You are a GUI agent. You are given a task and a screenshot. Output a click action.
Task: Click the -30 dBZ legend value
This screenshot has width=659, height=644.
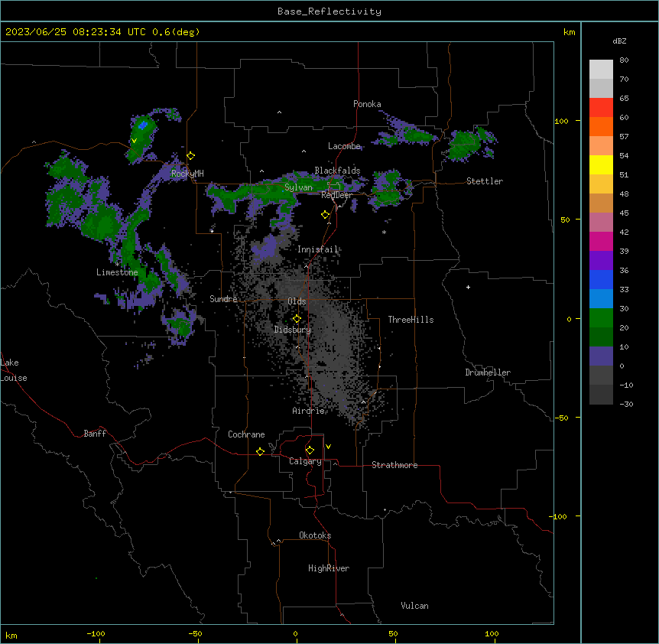[x=626, y=404]
